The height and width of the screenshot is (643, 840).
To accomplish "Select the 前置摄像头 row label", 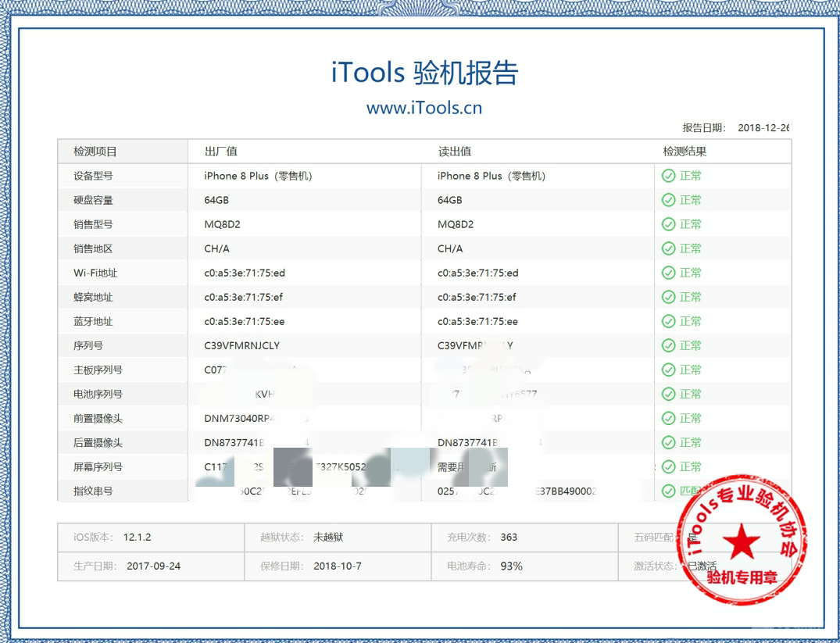I will pos(98,418).
